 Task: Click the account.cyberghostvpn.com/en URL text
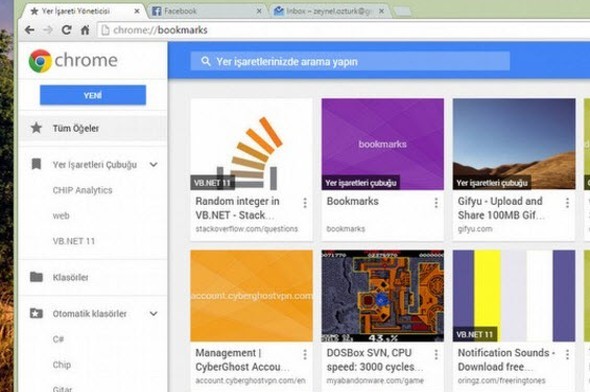pyautogui.click(x=250, y=380)
